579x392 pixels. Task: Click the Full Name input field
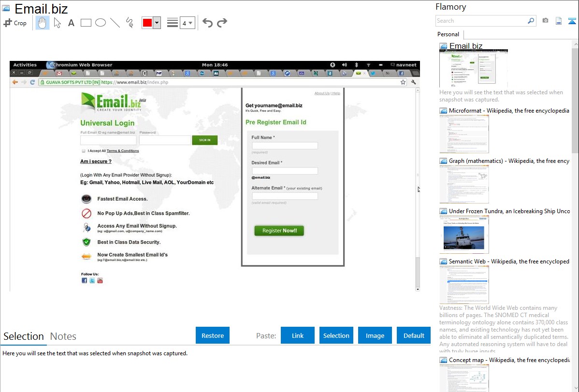point(285,145)
